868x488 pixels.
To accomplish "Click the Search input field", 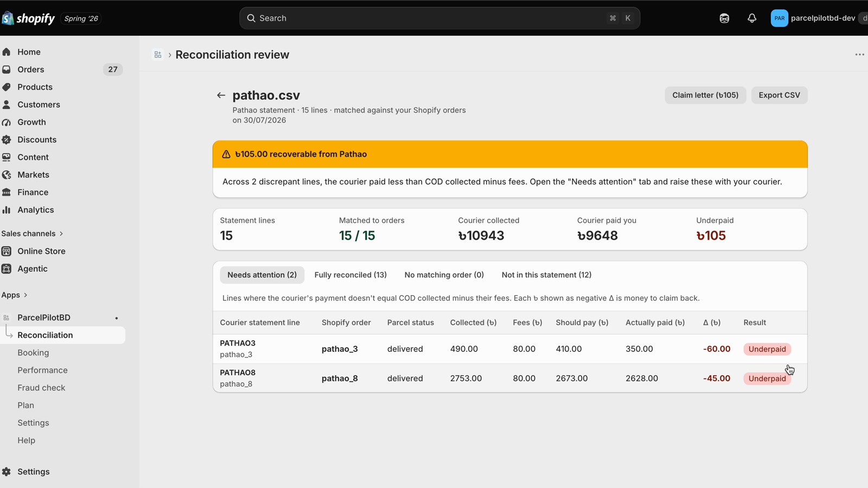I will click(x=439, y=18).
